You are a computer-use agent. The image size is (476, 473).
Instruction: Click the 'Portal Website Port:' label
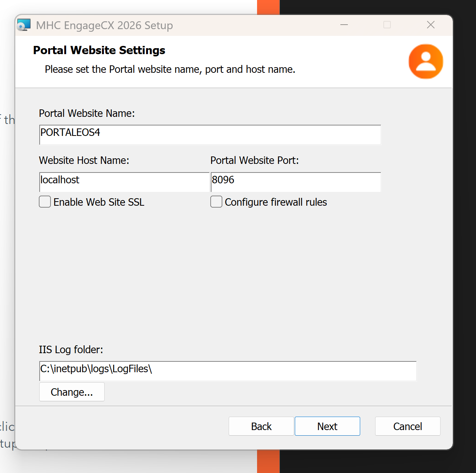[x=254, y=160]
